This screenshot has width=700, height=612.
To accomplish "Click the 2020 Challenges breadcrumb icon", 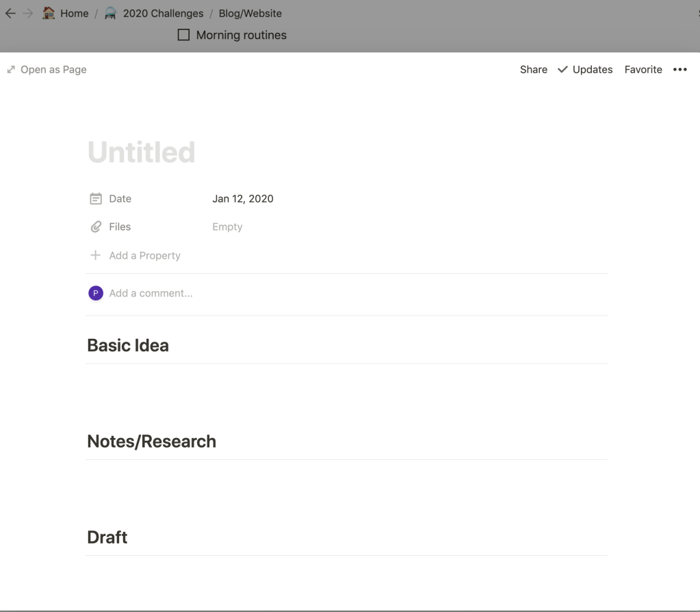I will coord(110,13).
